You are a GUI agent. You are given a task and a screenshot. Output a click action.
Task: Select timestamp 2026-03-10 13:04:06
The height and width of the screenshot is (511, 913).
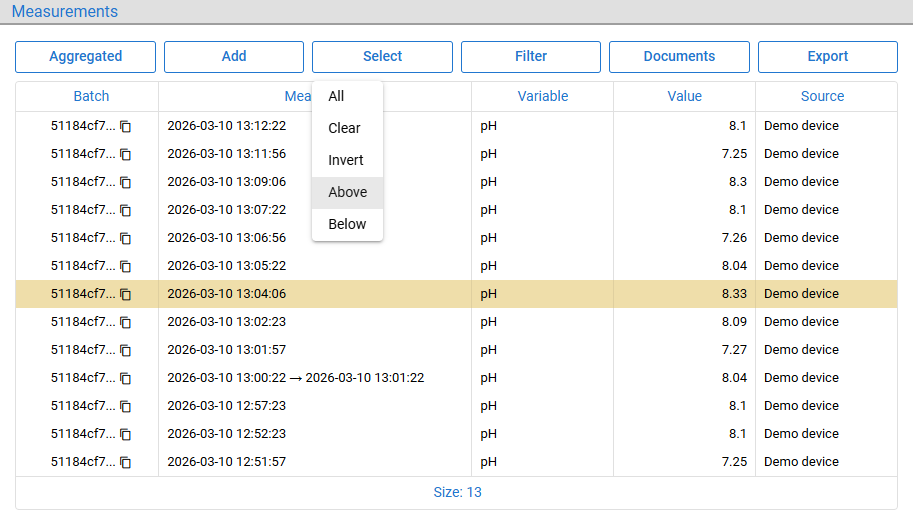coord(227,293)
